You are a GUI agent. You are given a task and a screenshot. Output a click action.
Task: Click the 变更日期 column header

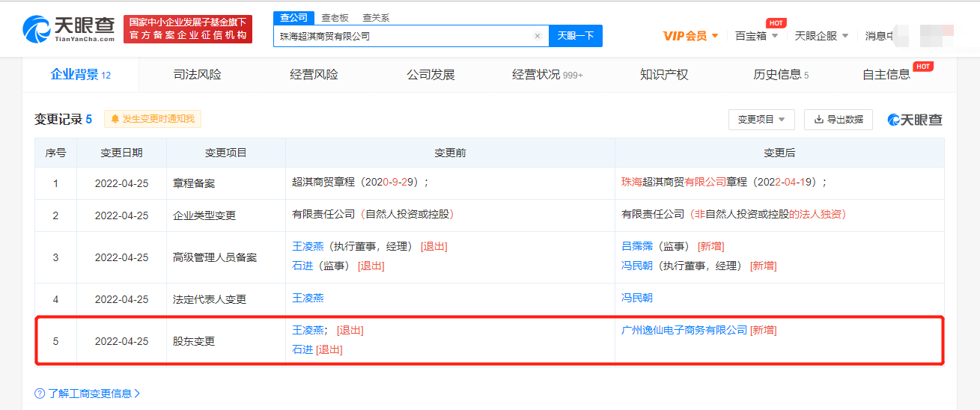pyautogui.click(x=121, y=153)
